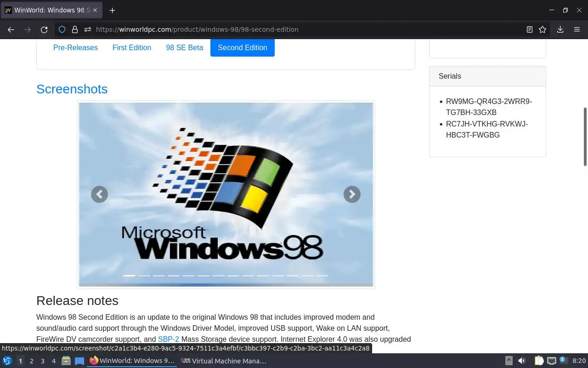
Task: Click the padlock site security icon
Action: point(75,29)
